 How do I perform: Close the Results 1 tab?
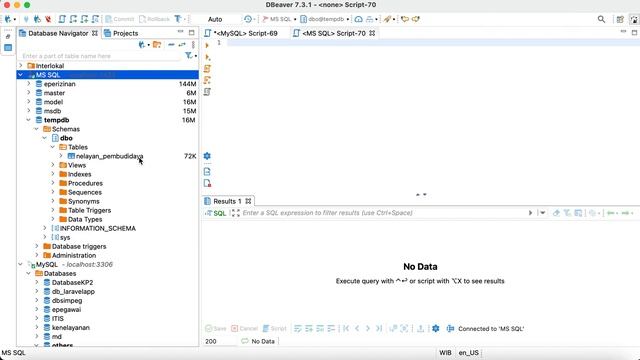[x=248, y=201]
